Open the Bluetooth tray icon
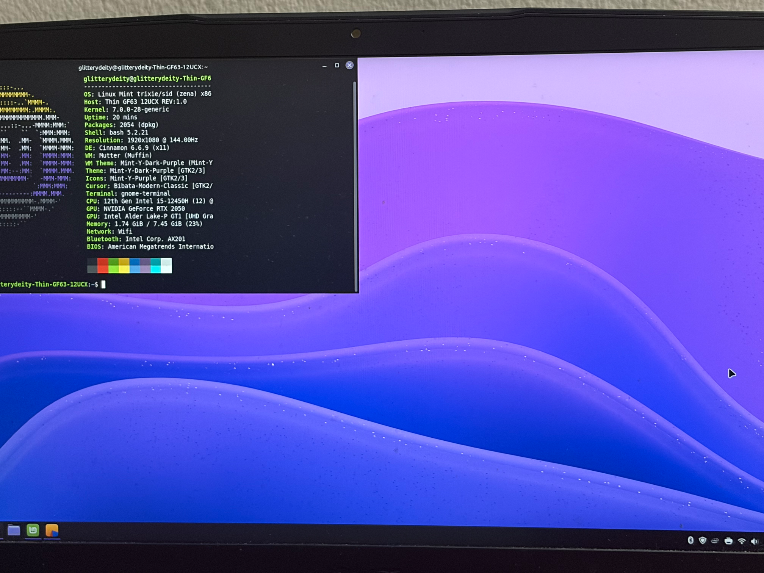764x573 pixels. point(690,540)
